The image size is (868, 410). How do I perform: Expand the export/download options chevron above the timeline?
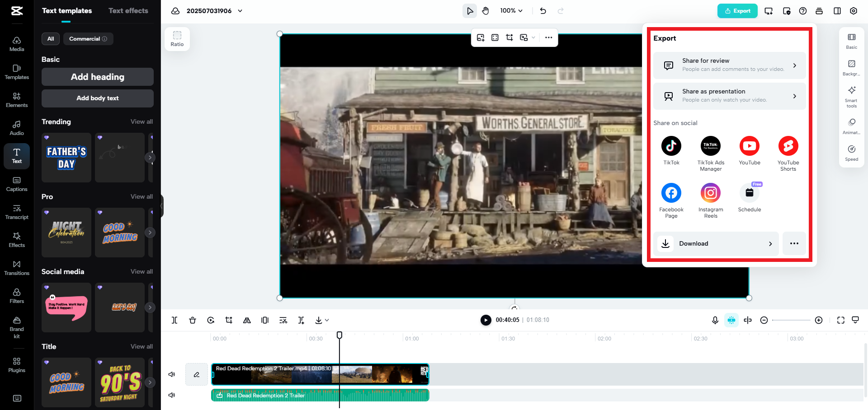pyautogui.click(x=327, y=320)
